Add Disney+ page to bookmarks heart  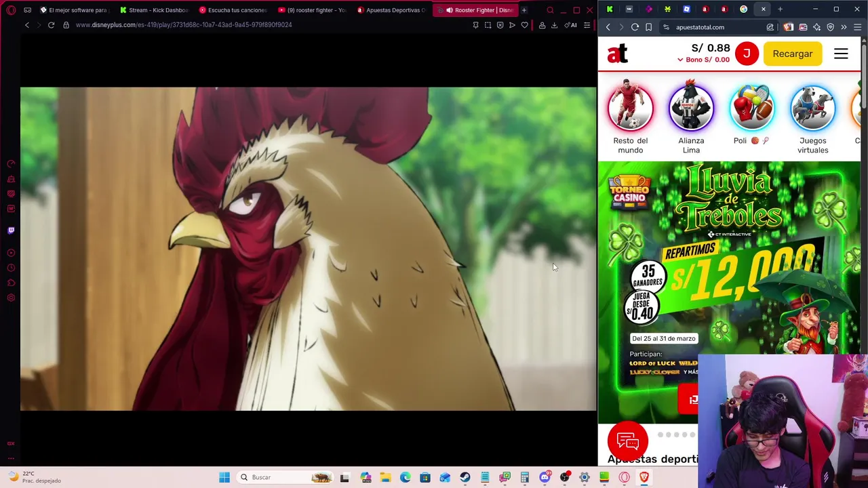[524, 25]
